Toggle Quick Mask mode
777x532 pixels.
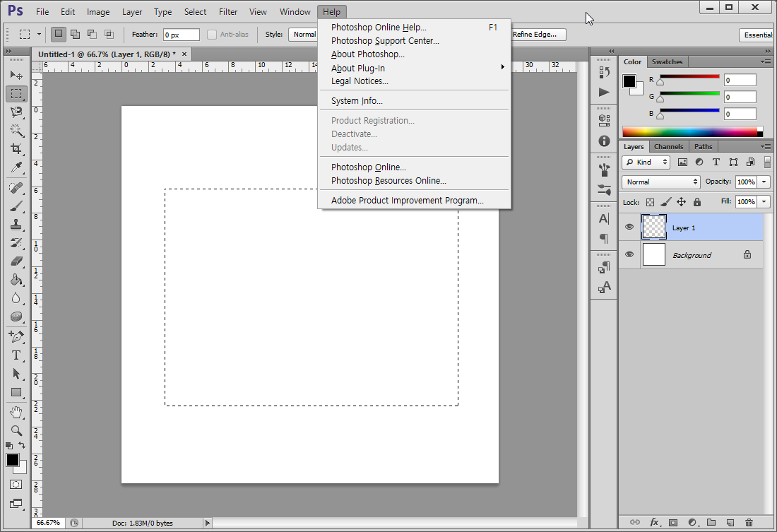(x=16, y=485)
